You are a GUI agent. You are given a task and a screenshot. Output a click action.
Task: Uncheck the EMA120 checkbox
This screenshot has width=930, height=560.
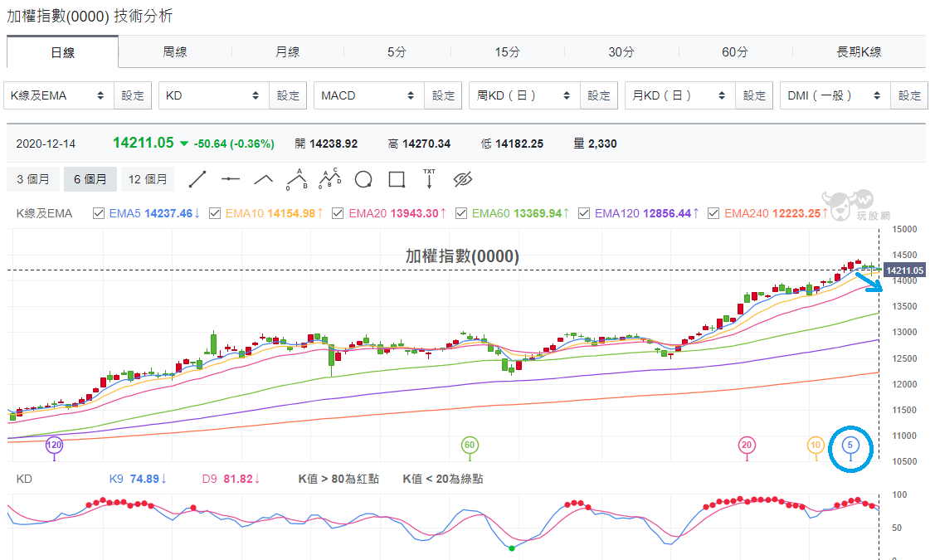583,213
